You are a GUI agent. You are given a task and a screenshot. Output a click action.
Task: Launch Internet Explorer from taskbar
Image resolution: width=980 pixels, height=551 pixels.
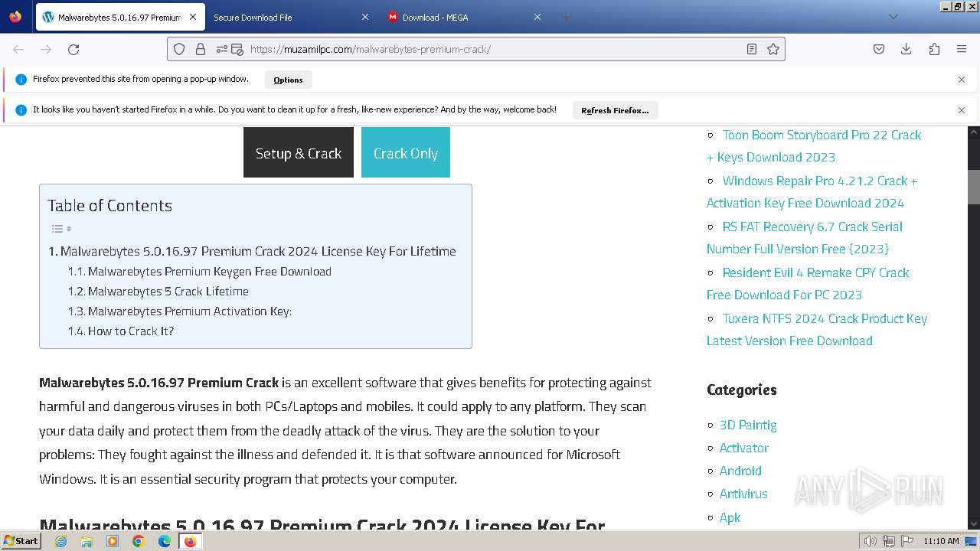click(x=61, y=541)
